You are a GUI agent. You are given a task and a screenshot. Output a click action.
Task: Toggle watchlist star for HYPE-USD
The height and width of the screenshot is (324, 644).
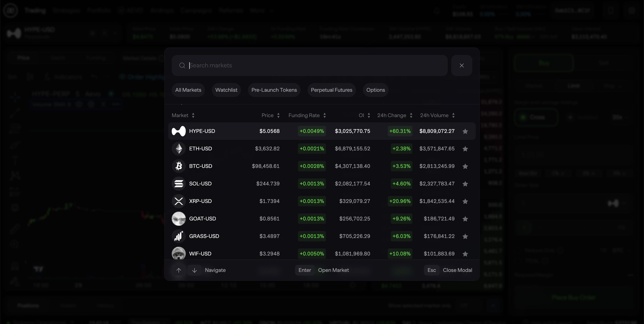point(465,131)
